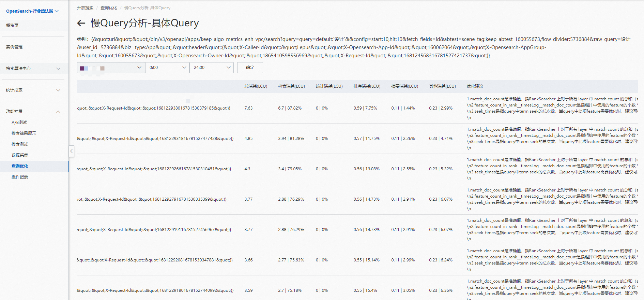Select 数据采集 in the sidebar
644x300 pixels.
tap(20, 155)
